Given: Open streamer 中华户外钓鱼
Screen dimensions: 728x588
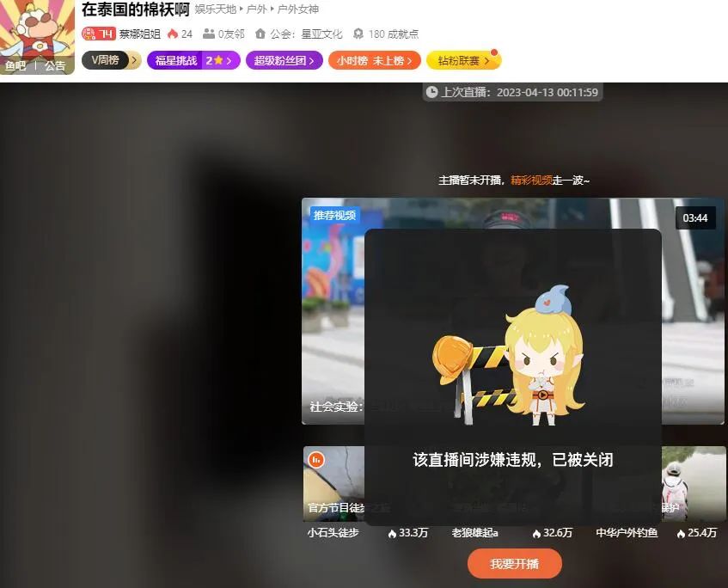Looking at the screenshot, I should [x=627, y=533].
